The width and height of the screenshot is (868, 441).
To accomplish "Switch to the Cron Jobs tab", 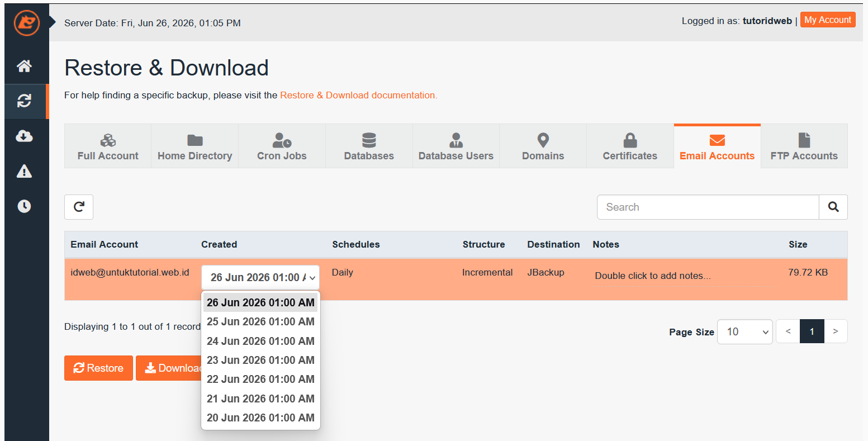I will pyautogui.click(x=282, y=146).
